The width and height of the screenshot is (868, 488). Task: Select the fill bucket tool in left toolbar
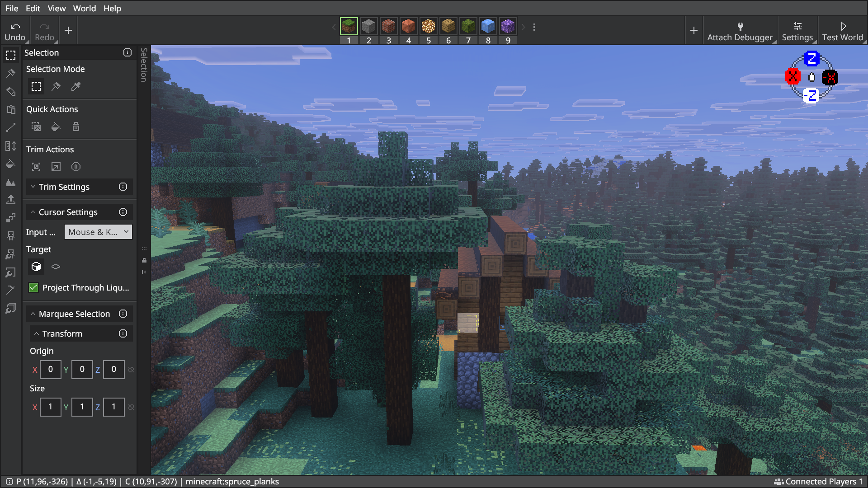click(x=11, y=164)
